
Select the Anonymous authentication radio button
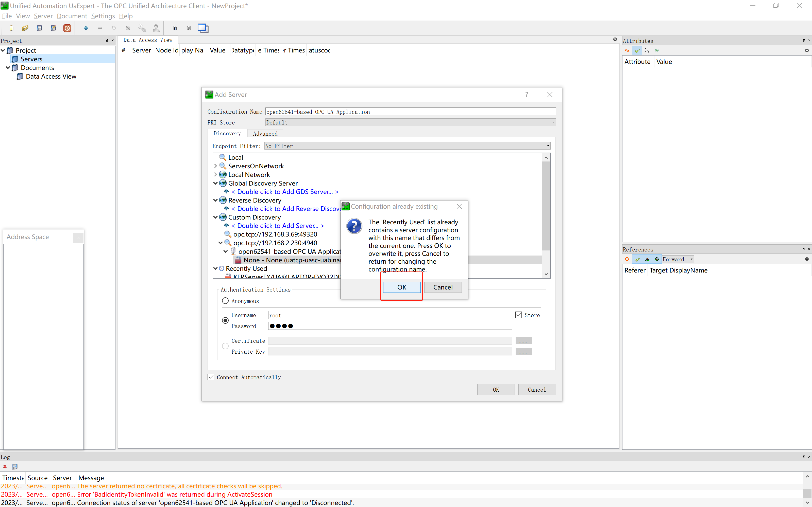pyautogui.click(x=225, y=301)
